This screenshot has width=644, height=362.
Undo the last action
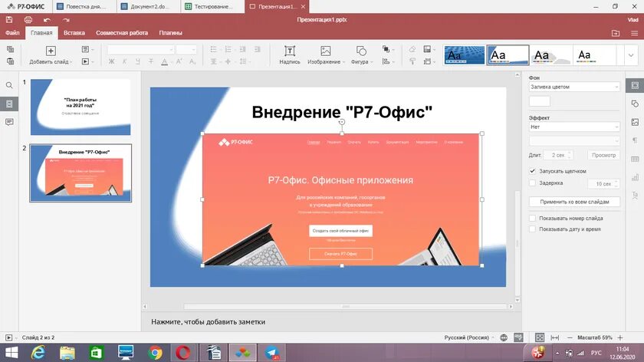tap(48, 20)
